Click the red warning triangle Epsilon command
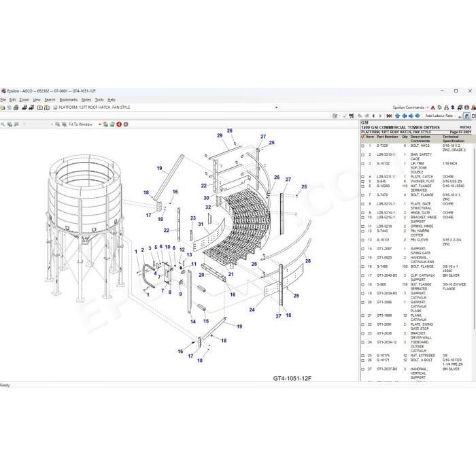 coord(433,107)
